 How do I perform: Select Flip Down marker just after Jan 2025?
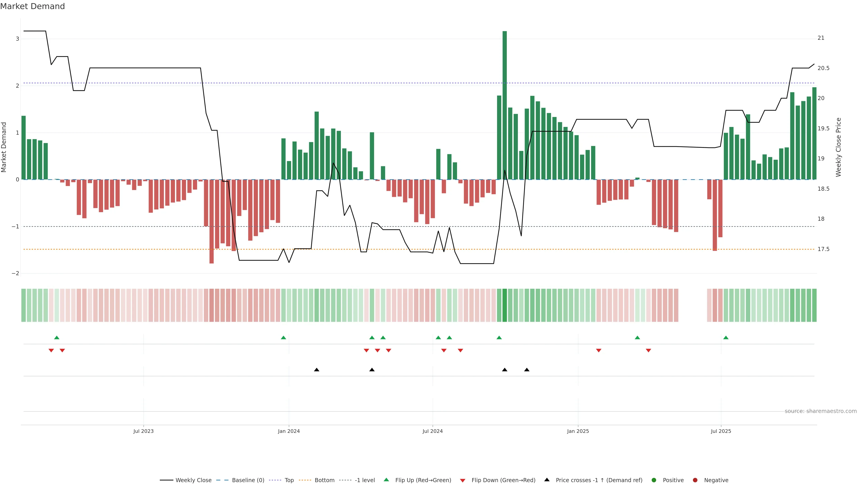coord(599,351)
